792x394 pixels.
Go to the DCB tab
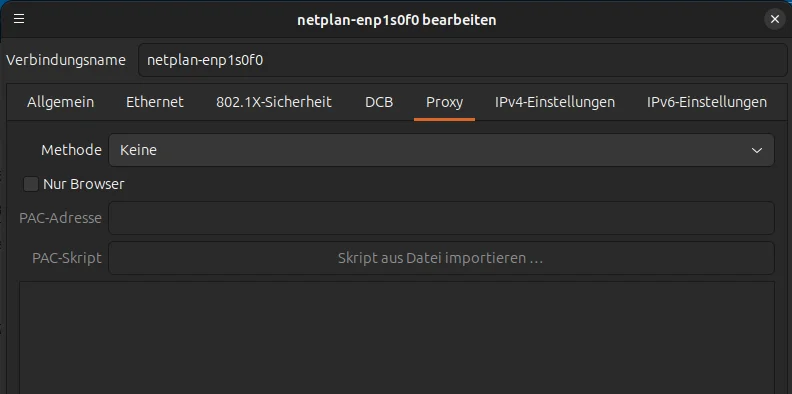coord(379,102)
